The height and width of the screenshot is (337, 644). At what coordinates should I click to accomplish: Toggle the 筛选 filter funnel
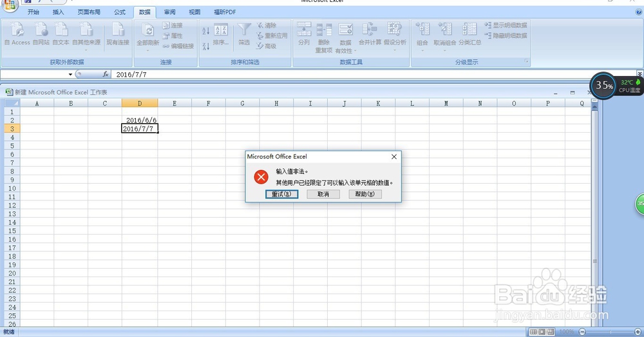tap(244, 35)
